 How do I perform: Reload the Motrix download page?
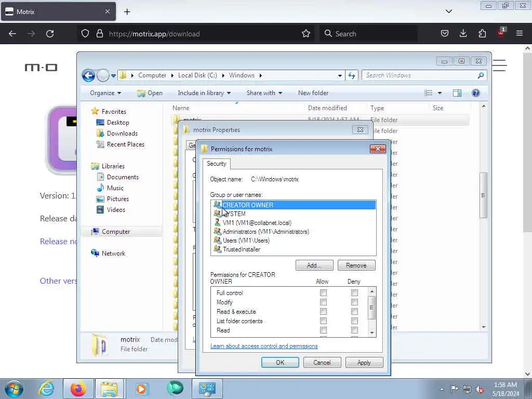50,34
